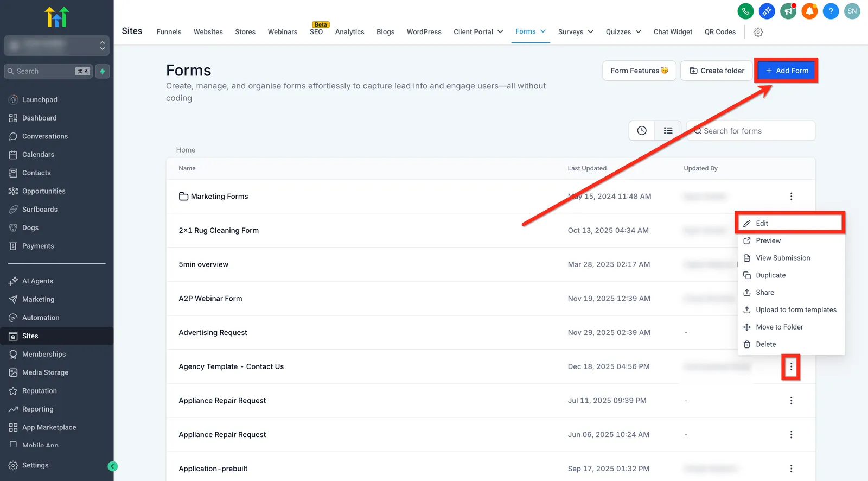Open three-dot menu for Agency Template row
The height and width of the screenshot is (481, 868).
point(791,367)
